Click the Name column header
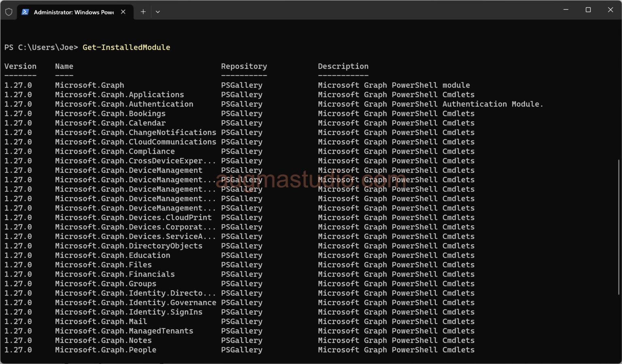Viewport: 622px width, 364px height. tap(64, 66)
